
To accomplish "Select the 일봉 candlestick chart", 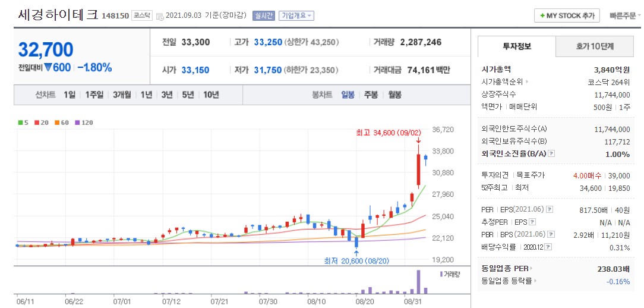I will point(348,95).
